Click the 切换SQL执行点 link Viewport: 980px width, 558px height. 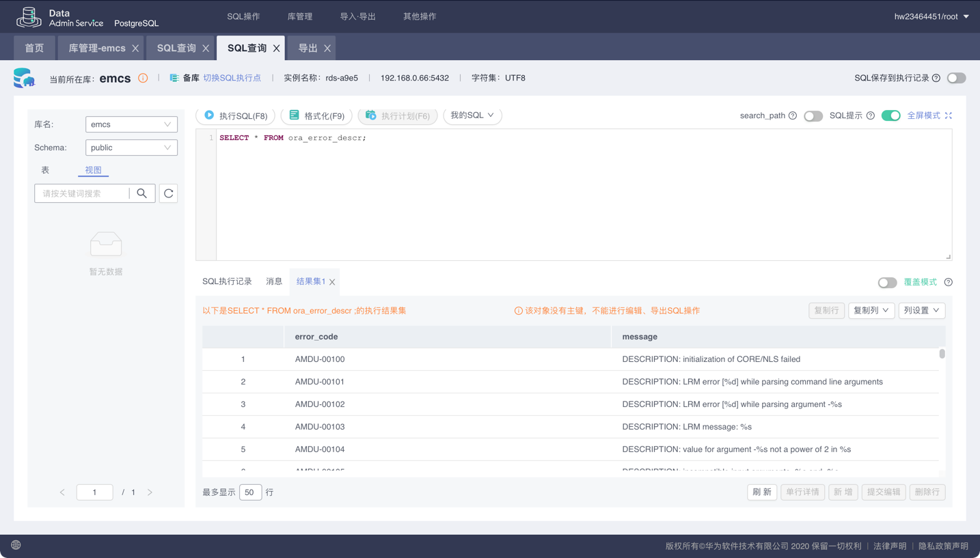click(x=232, y=78)
